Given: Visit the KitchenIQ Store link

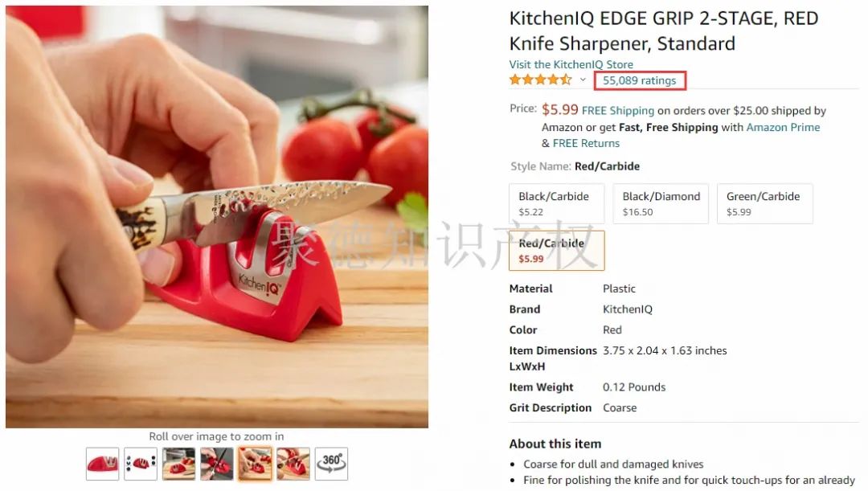Looking at the screenshot, I should click(571, 64).
